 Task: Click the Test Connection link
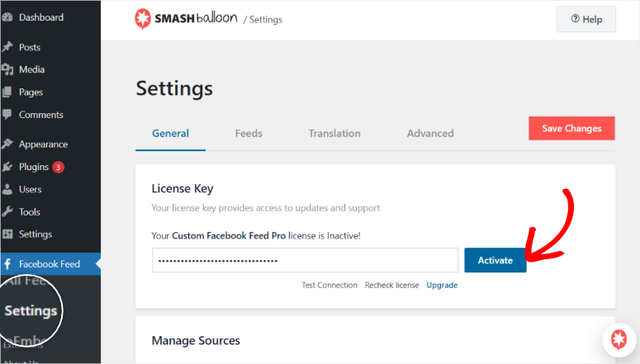click(329, 286)
